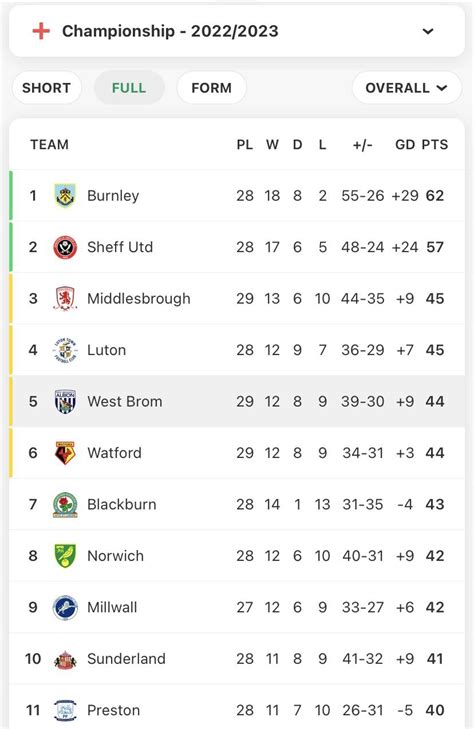Switch to the SHORT table view
474x729 pixels.
pyautogui.click(x=46, y=88)
